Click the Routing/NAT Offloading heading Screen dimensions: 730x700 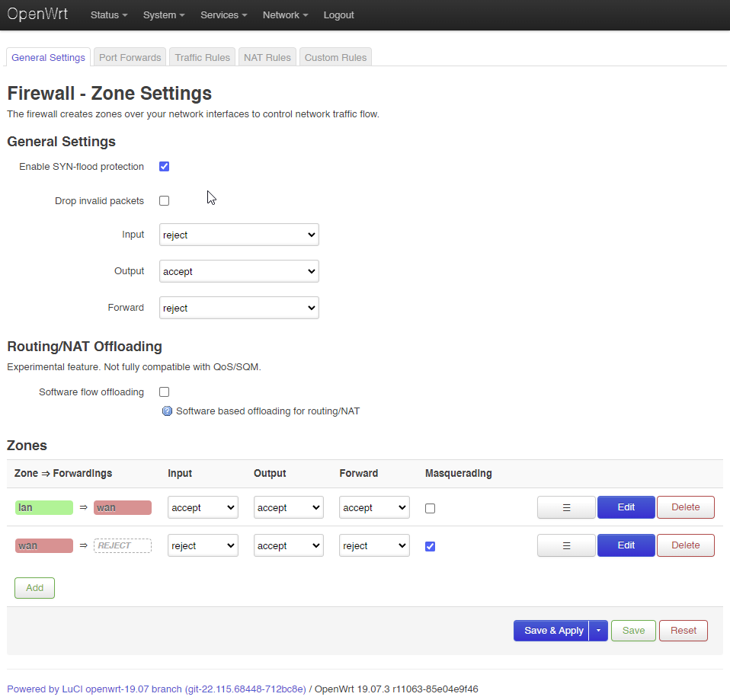[85, 347]
